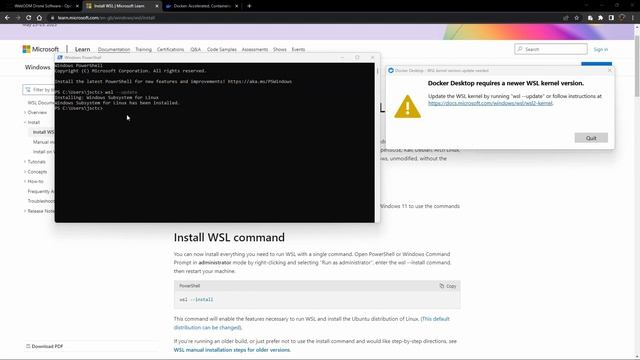Open 'This default distribution can be changed' link
The height and width of the screenshot is (360, 640).
point(312,323)
